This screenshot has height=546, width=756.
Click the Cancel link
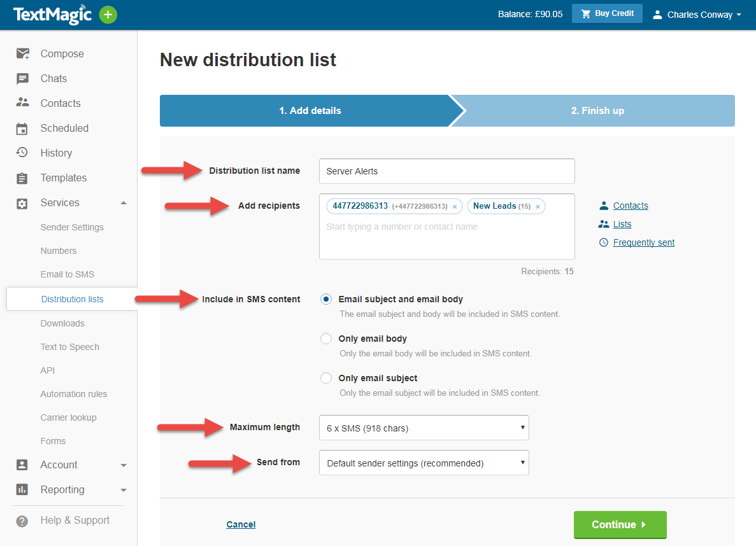(241, 524)
